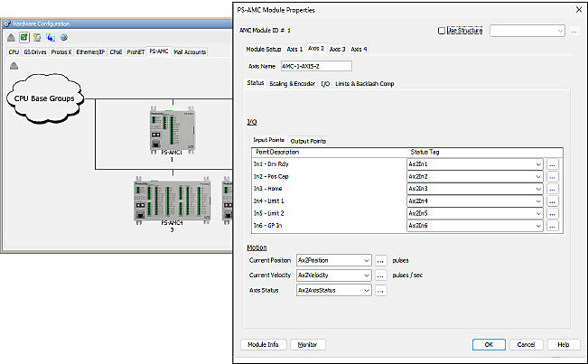The height and width of the screenshot is (364, 588).
Task: Click the ellipsis button for In5 - Limit 2
Action: coord(553,213)
